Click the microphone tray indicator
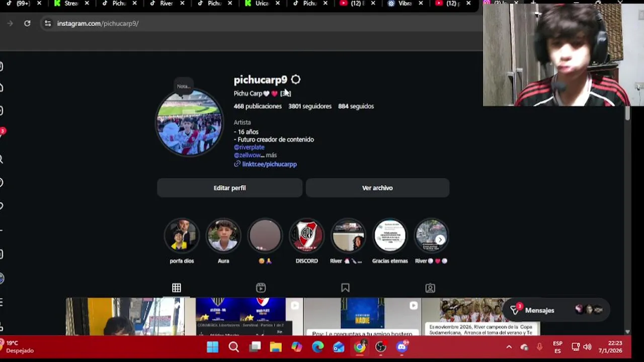644x362 pixels. pos(539,347)
